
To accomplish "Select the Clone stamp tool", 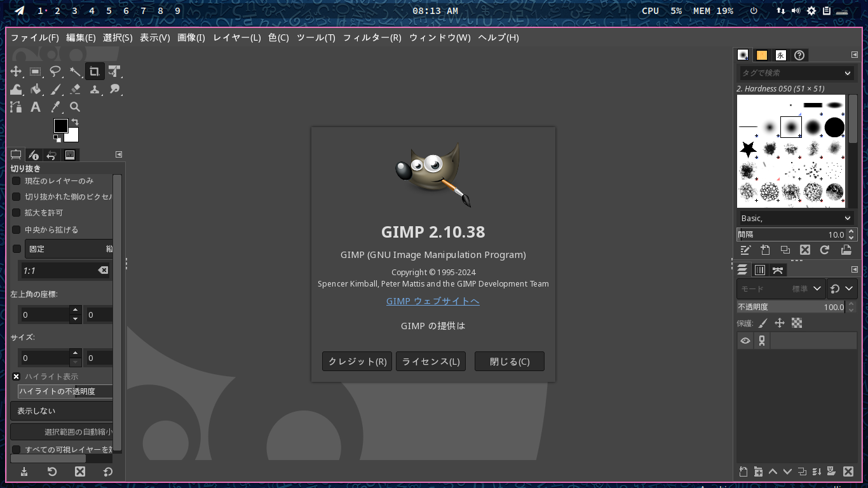I will pos(95,90).
